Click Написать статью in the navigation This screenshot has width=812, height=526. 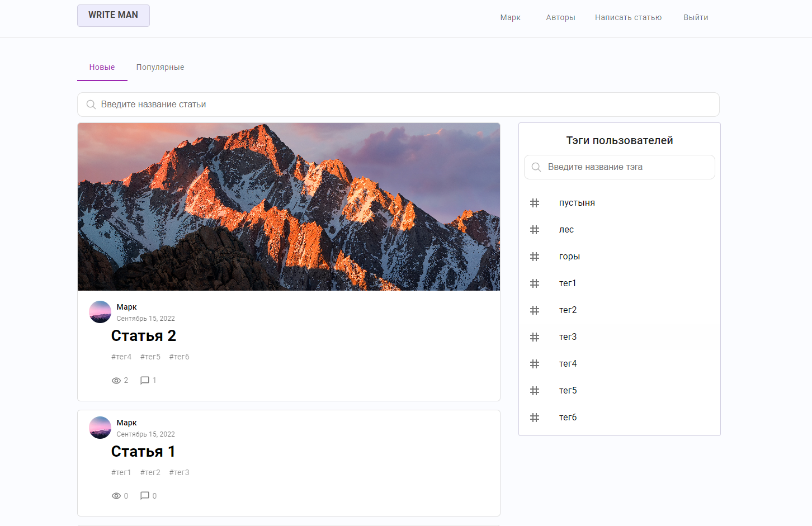pyautogui.click(x=628, y=17)
